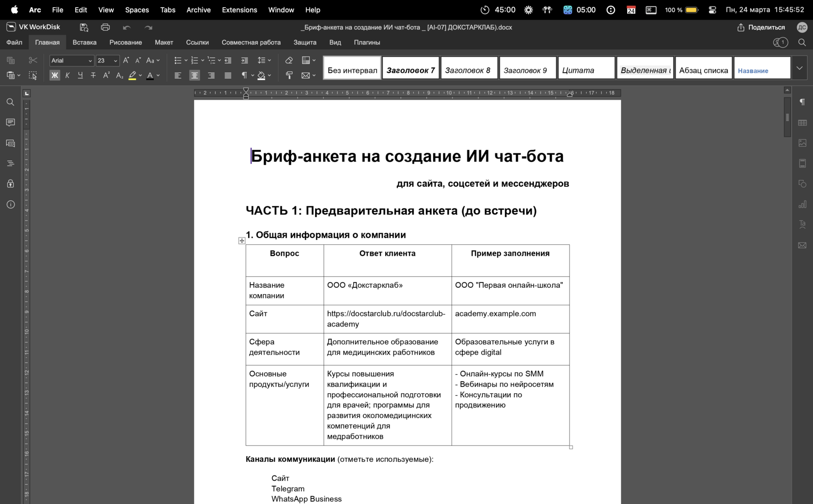The image size is (813, 504).
Task: Toggle italic formatting (К)
Action: pos(67,75)
